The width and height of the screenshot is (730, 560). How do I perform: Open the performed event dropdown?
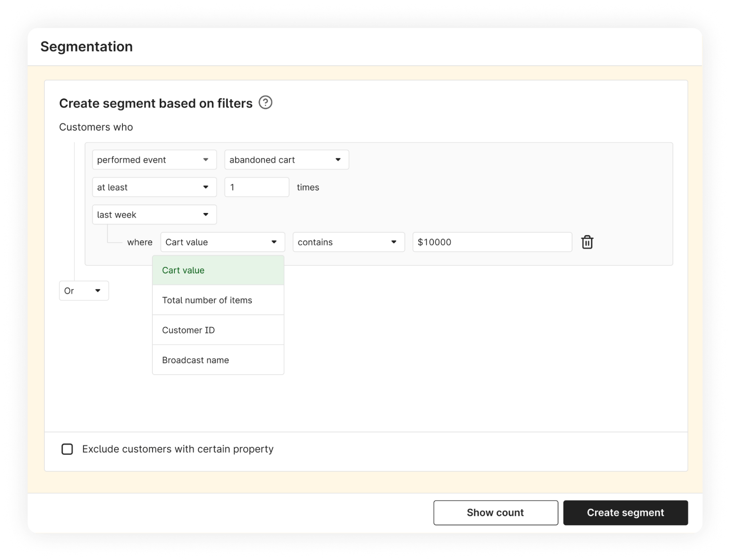click(154, 160)
